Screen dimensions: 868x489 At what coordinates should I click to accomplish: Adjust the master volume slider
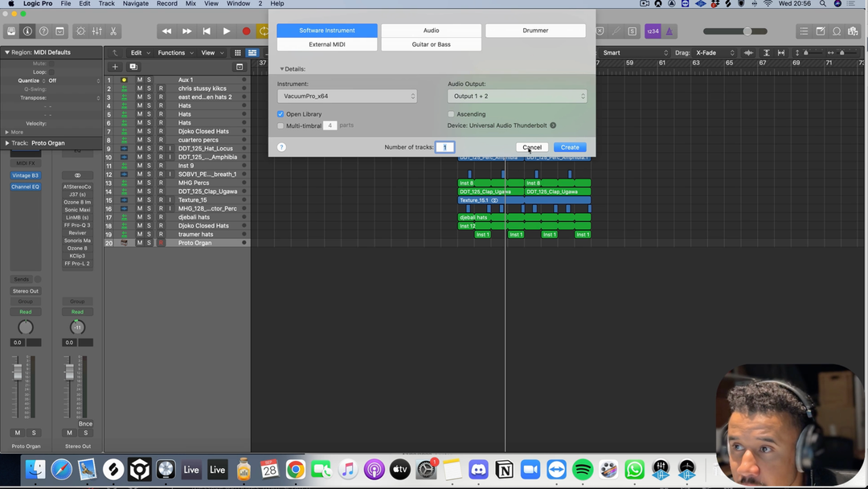point(747,31)
